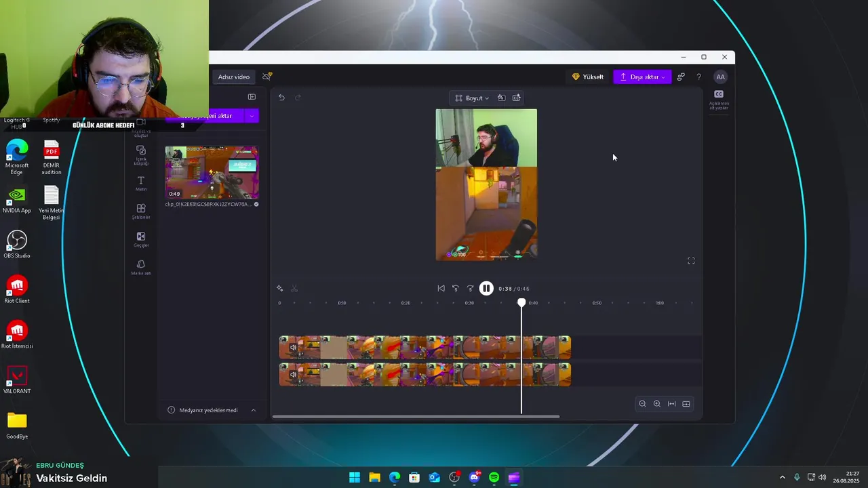Click the undo arrow icon

click(281, 98)
